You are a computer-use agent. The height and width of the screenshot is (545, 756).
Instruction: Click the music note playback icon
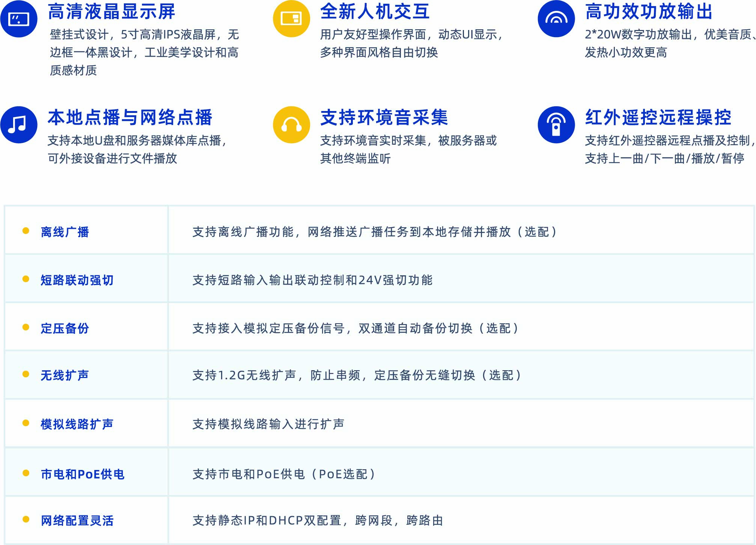(19, 125)
